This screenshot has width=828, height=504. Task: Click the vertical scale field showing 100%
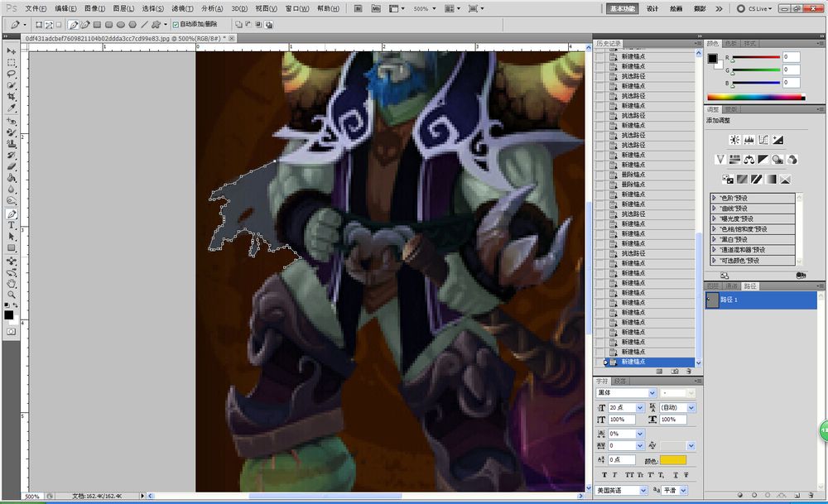click(x=621, y=420)
